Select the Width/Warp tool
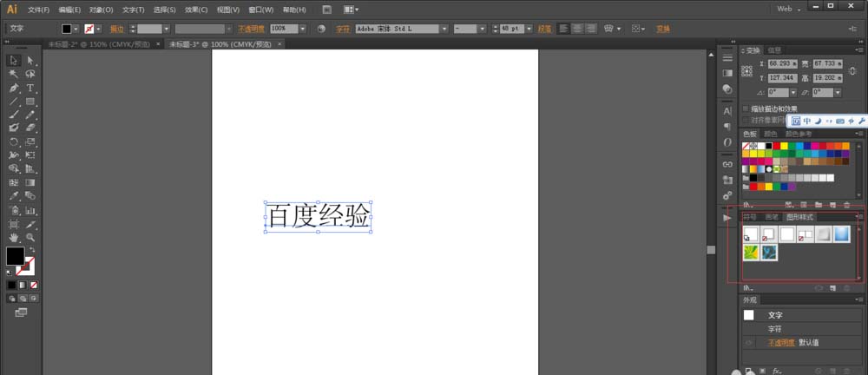The image size is (868, 375). pyautogui.click(x=15, y=155)
